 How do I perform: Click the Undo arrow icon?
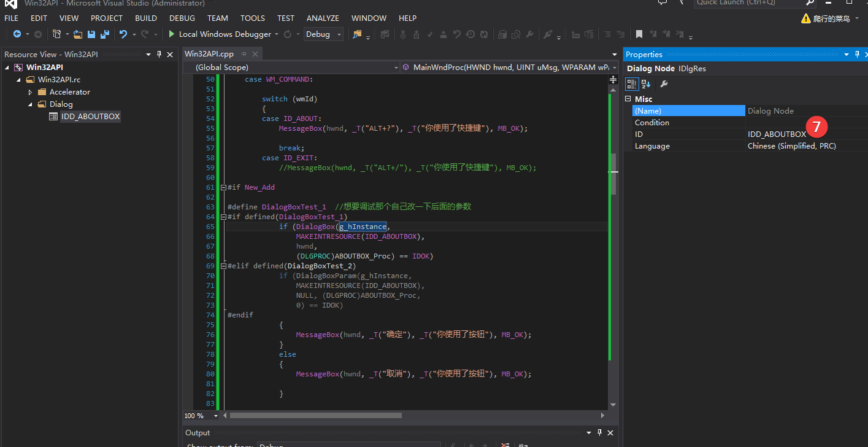tap(123, 34)
